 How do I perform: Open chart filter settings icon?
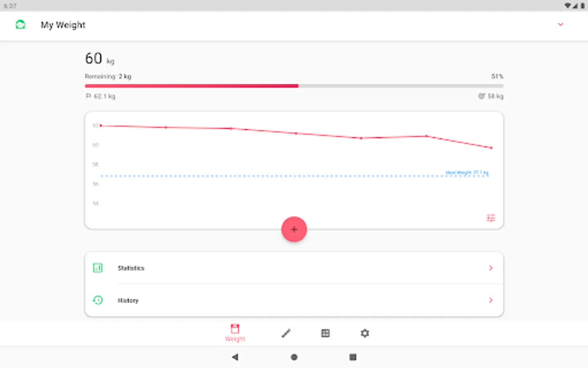[491, 218]
